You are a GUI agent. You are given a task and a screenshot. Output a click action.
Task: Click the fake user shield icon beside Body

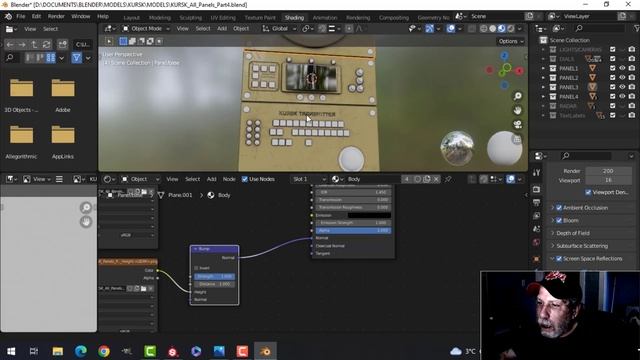tap(417, 179)
